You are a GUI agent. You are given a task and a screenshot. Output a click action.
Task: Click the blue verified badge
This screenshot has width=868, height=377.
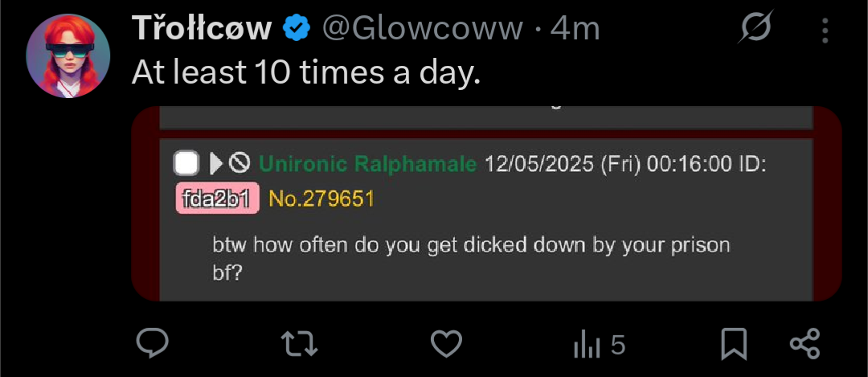[297, 29]
